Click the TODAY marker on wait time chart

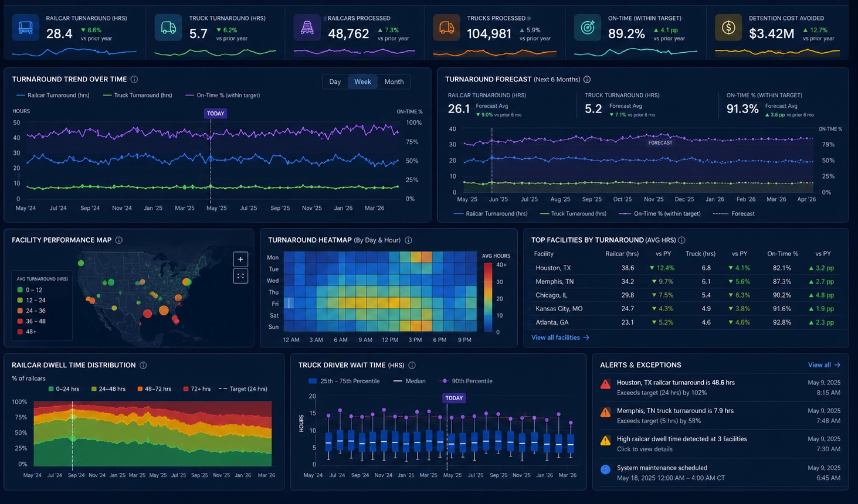click(454, 398)
